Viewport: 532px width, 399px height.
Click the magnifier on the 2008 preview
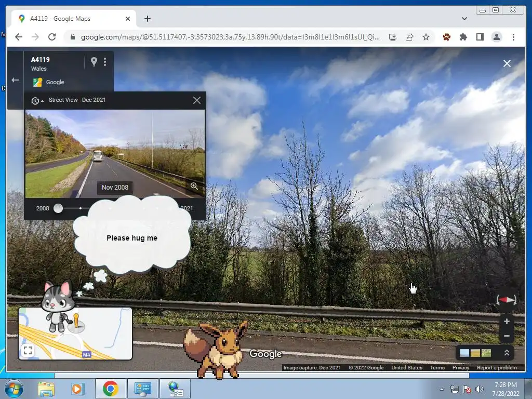[194, 186]
